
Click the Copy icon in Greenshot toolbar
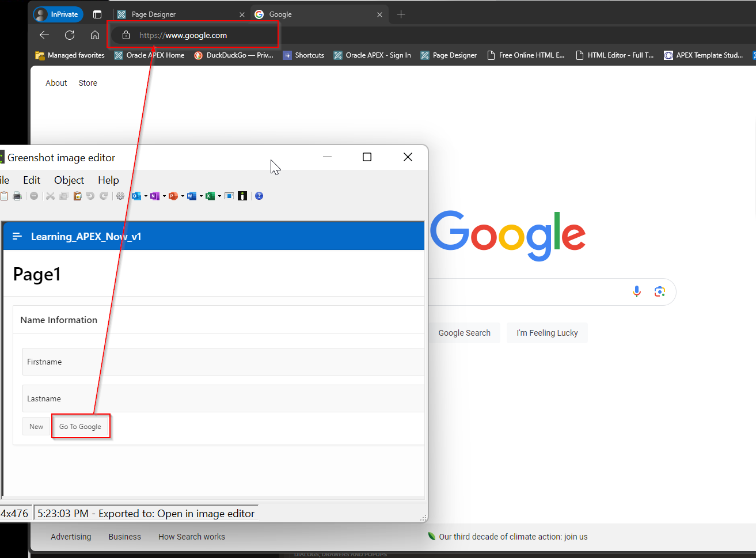[x=64, y=196]
